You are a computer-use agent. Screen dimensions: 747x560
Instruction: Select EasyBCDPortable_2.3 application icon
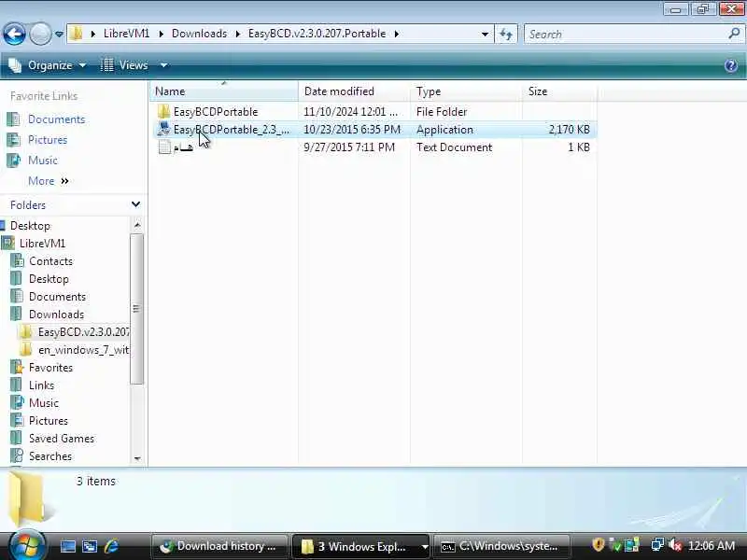[164, 129]
